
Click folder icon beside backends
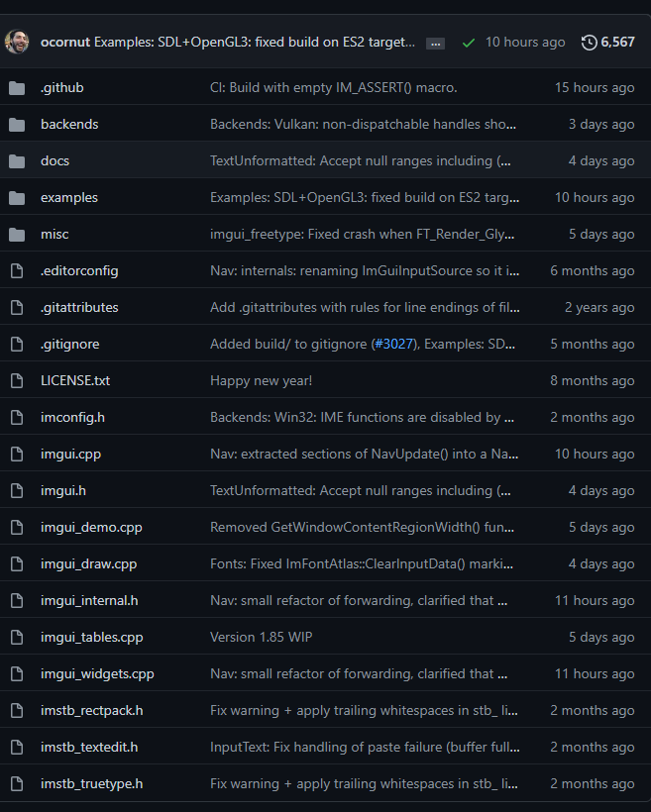(x=17, y=125)
